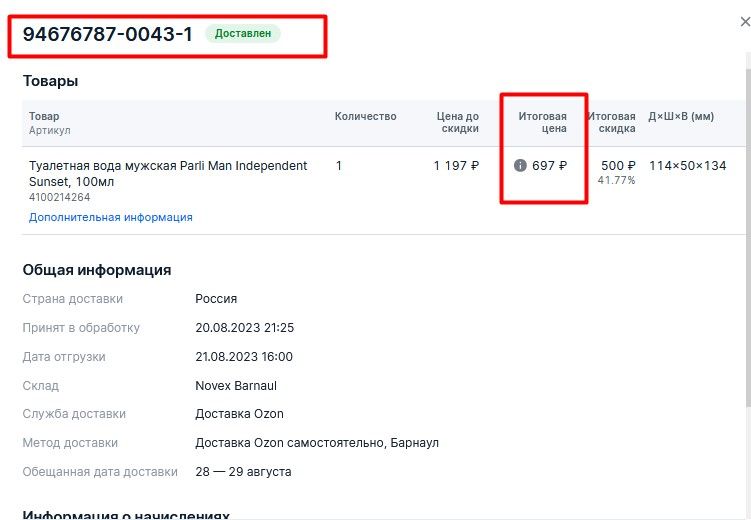Select order number 94676787-0043-1
751x520 pixels.
click(x=108, y=34)
